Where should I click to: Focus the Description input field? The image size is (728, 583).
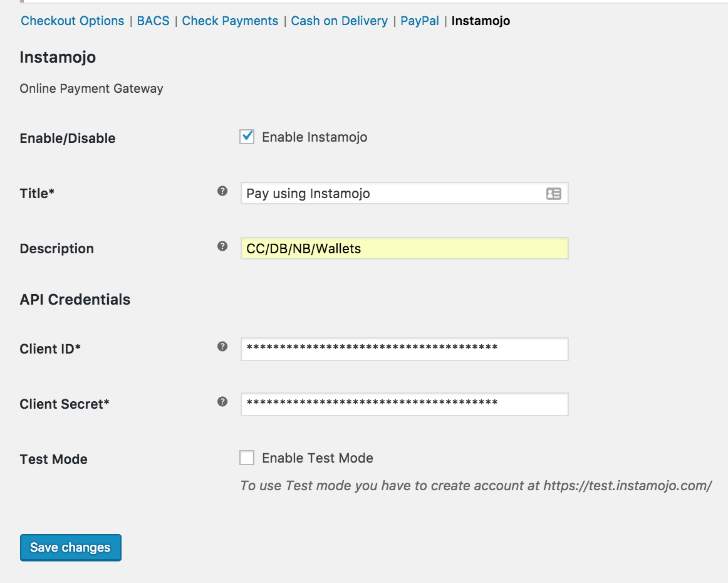coord(404,249)
